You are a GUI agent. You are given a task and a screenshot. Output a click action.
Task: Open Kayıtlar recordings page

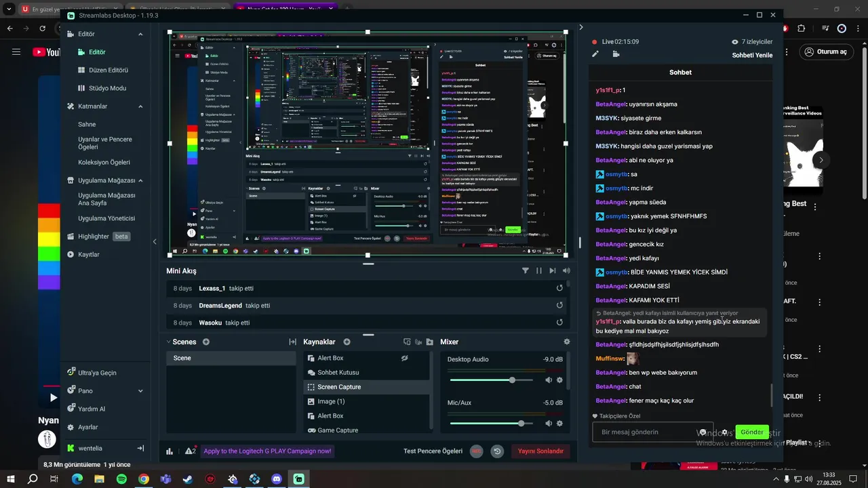point(83,254)
